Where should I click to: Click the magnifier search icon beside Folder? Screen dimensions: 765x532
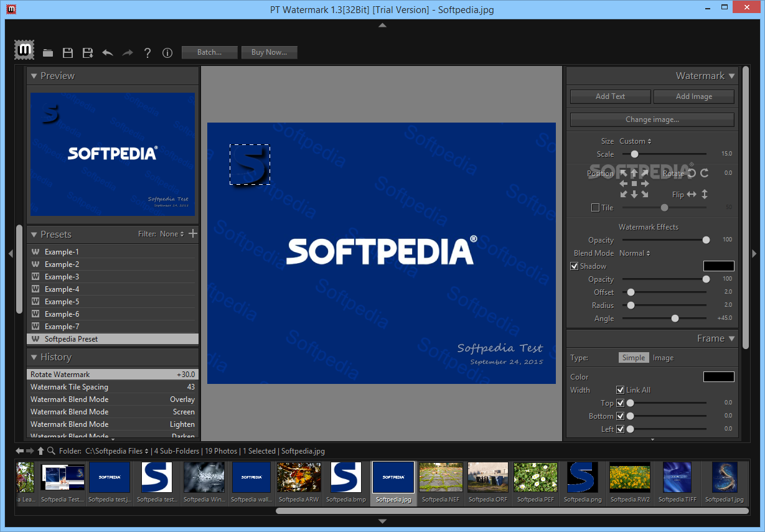(x=51, y=451)
